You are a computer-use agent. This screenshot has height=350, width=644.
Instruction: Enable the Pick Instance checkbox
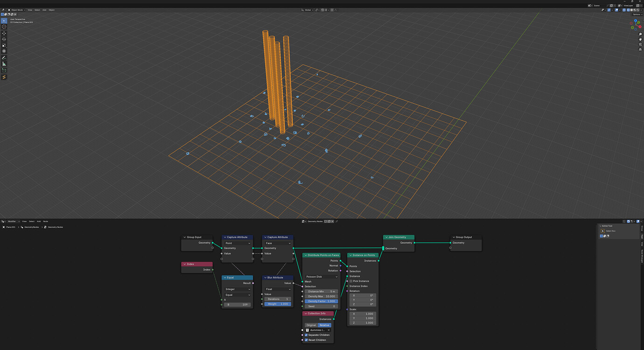pos(351,281)
